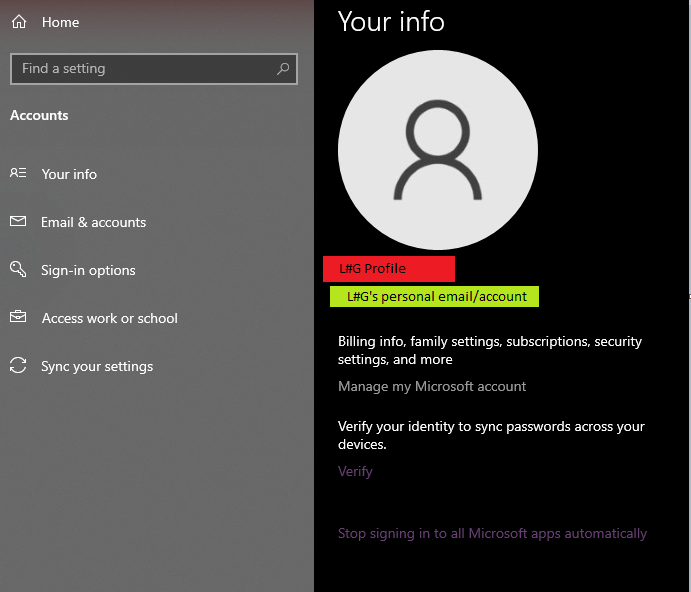691x592 pixels.
Task: Click the Your info person-card icon
Action: tap(18, 173)
